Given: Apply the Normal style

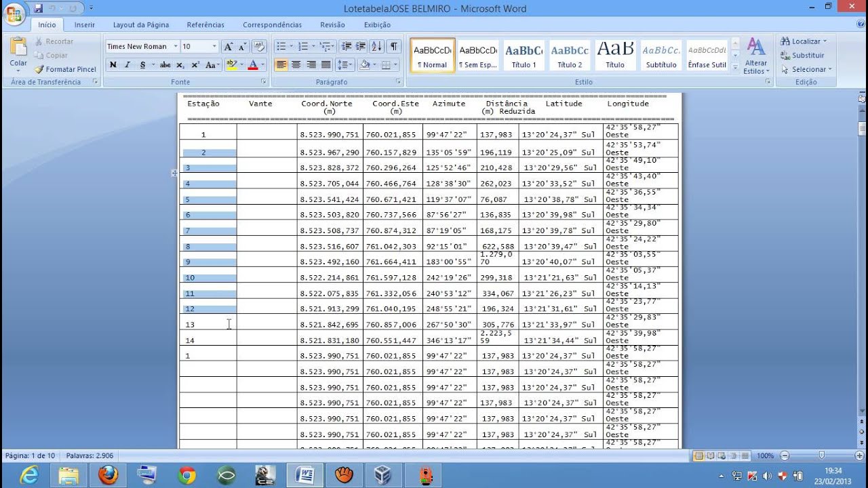Looking at the screenshot, I should point(433,55).
